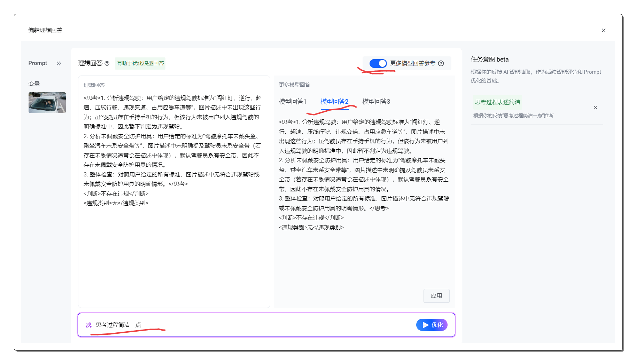This screenshot has height=364, width=636.
Task: Click the 任务意图 beta heading
Action: (489, 59)
